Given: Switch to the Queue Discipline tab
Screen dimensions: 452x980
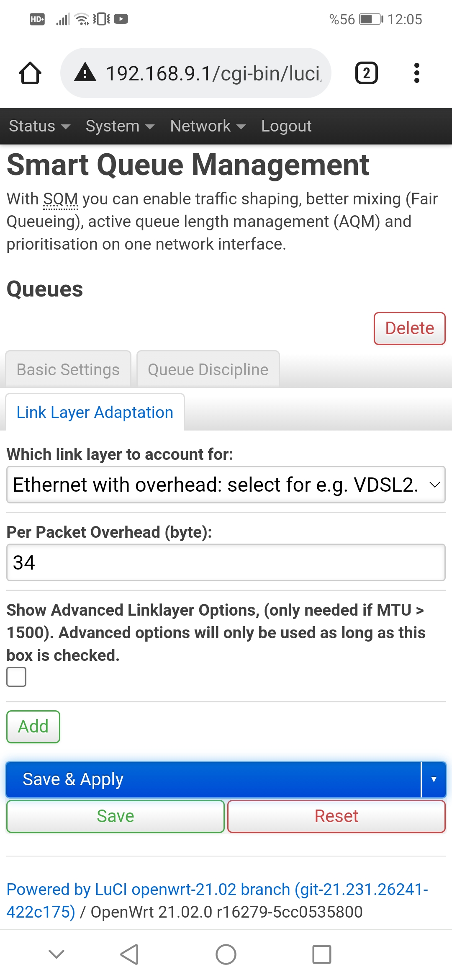Looking at the screenshot, I should pos(208,369).
